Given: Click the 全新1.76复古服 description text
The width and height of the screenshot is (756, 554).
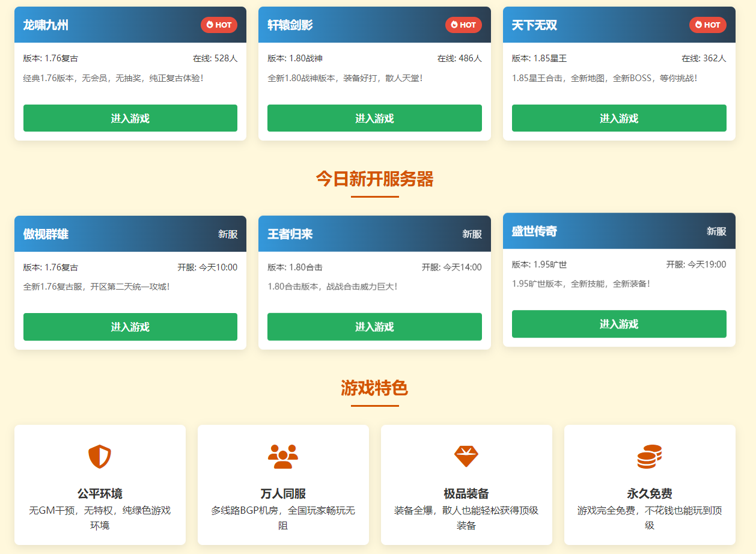Looking at the screenshot, I should [x=97, y=287].
